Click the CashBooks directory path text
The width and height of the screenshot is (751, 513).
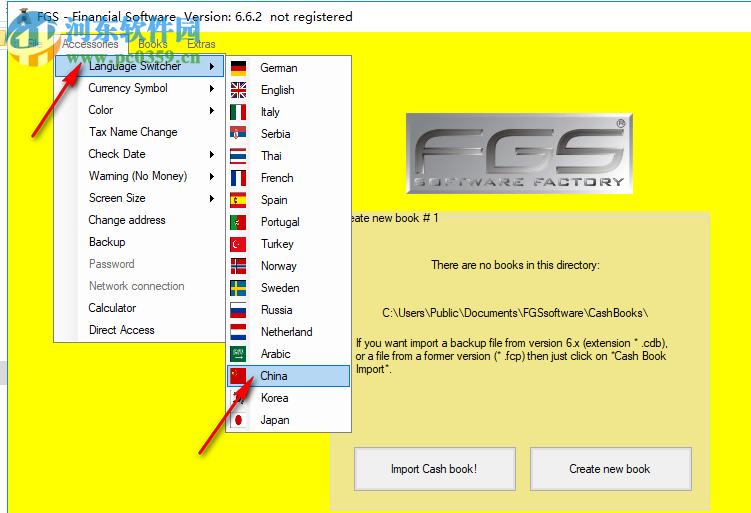pyautogui.click(x=515, y=313)
